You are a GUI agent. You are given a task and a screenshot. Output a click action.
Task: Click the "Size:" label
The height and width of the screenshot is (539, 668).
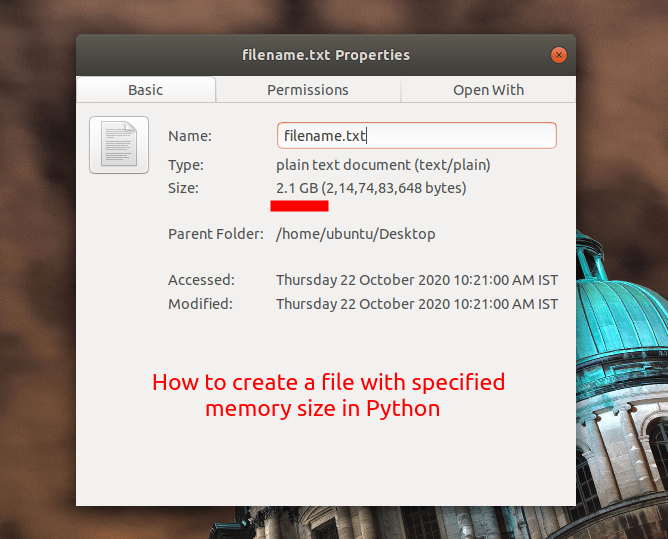click(184, 188)
